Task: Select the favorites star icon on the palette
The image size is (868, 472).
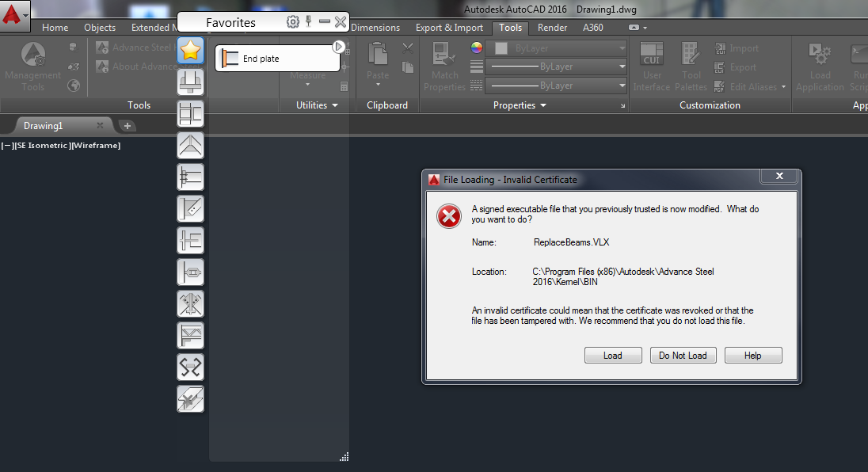Action: [x=190, y=50]
